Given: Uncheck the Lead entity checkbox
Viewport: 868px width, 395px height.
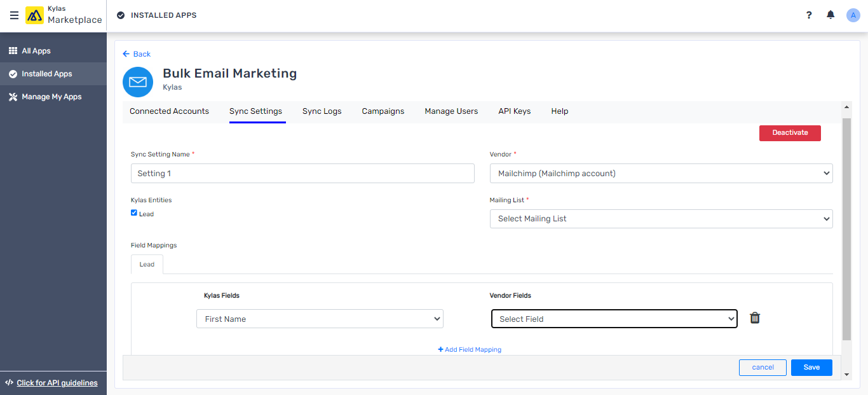Looking at the screenshot, I should coord(133,213).
